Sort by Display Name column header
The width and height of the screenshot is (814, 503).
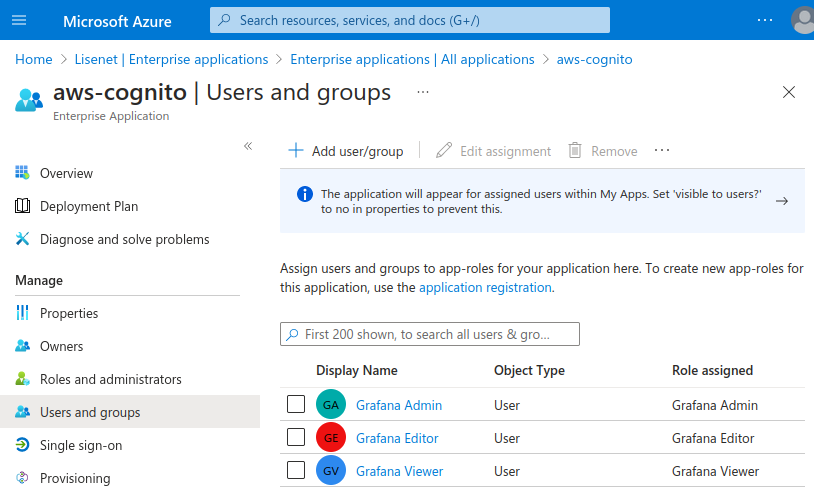click(x=357, y=370)
